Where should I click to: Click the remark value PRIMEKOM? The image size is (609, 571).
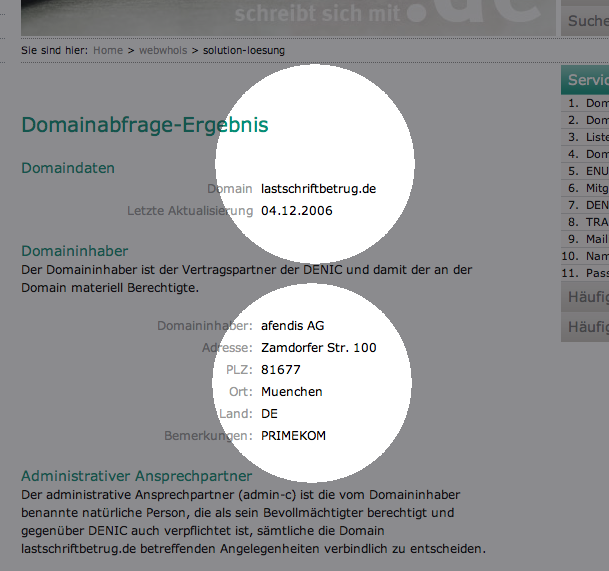coord(293,436)
